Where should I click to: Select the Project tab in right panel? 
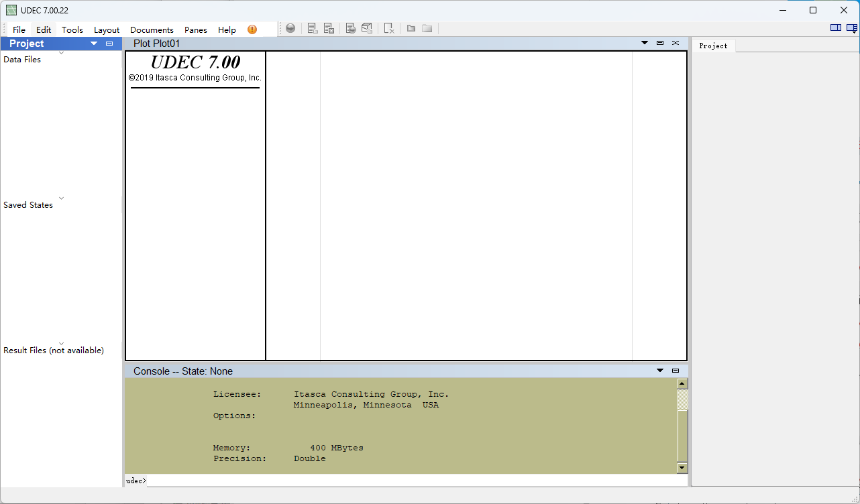coord(713,46)
